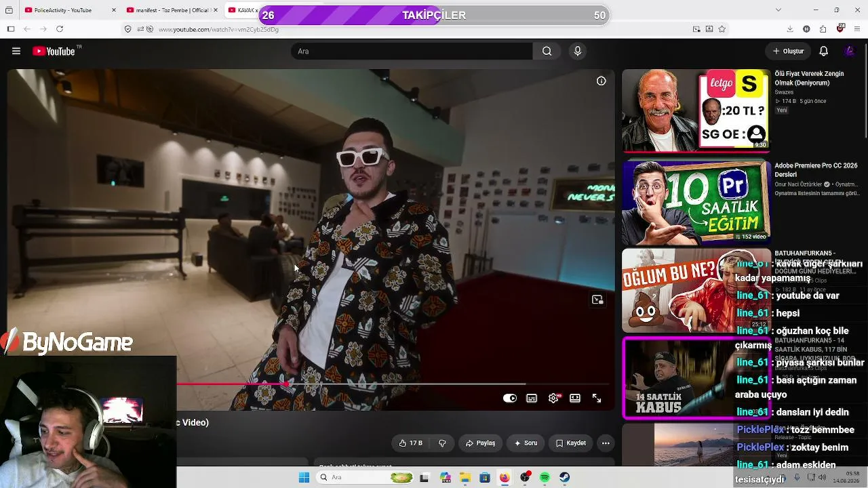Switch to the manifest - Toz Pembe tab
The height and width of the screenshot is (488, 868).
(x=172, y=10)
